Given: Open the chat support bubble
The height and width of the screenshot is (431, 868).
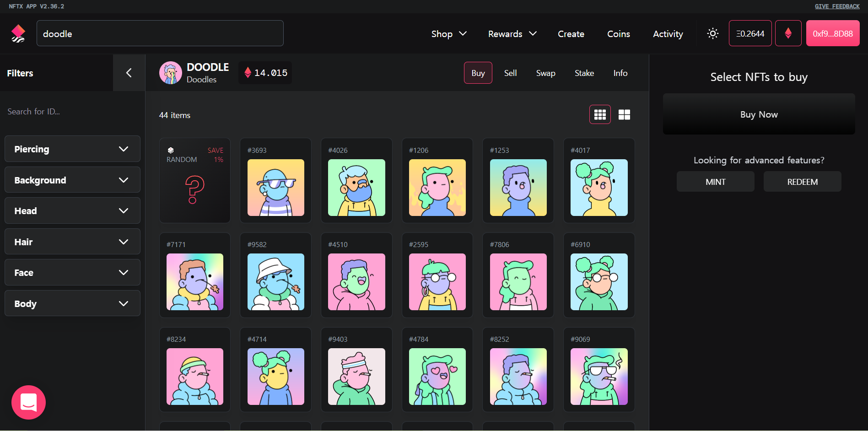Looking at the screenshot, I should pos(28,402).
